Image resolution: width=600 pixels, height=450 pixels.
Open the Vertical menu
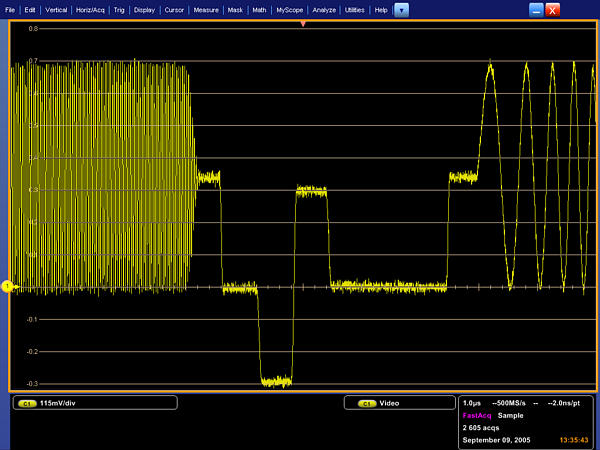[56, 9]
